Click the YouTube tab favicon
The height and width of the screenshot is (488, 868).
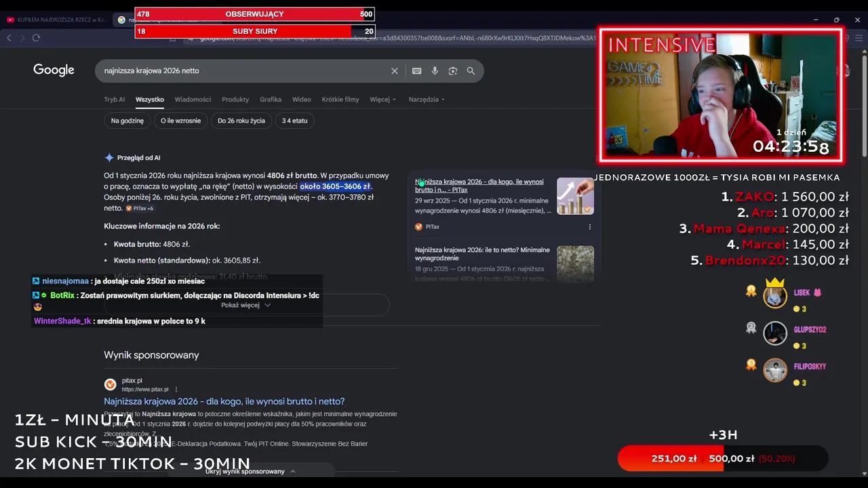click(10, 20)
